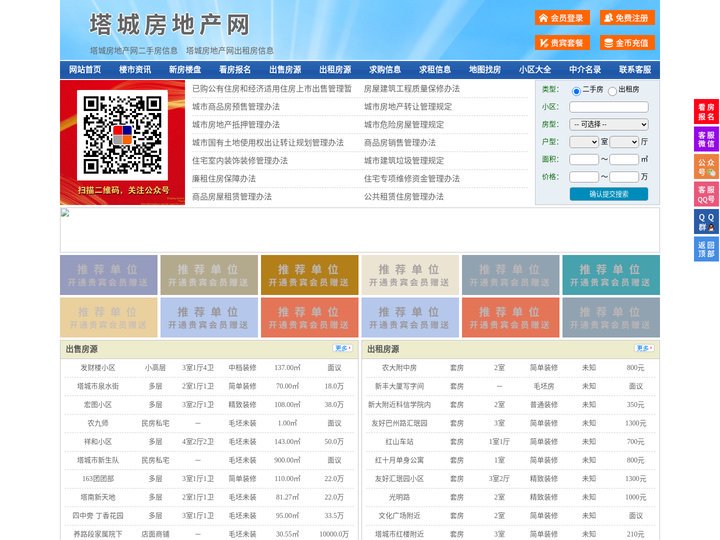The height and width of the screenshot is (540, 720).
Task: Click the gold-brown 推荐单位 banner
Action: point(309,275)
